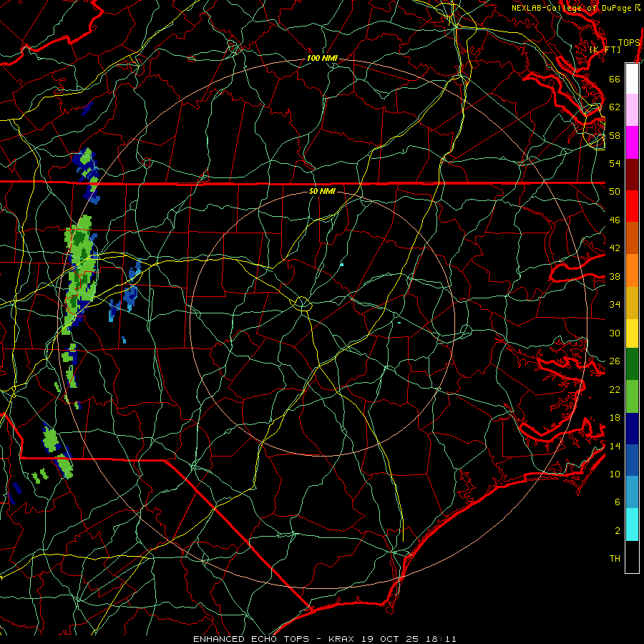Click the "14" legend value
This screenshot has width=644, height=644.
(615, 446)
